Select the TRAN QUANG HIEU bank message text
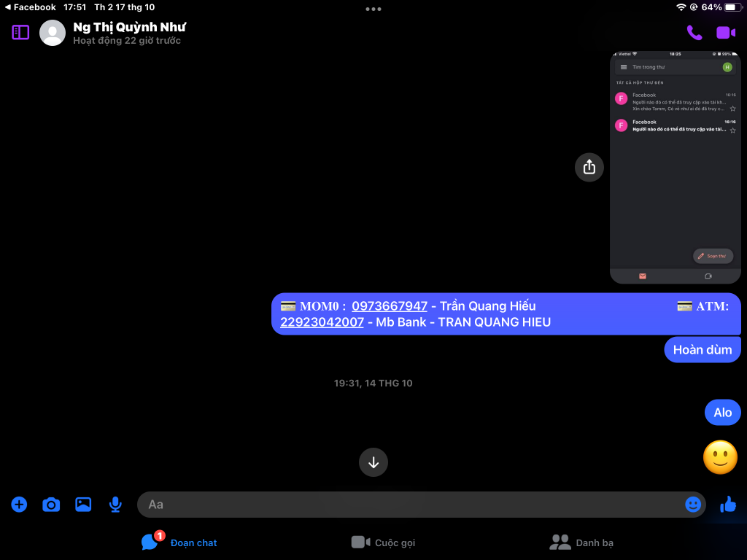This screenshot has height=560, width=747. click(506, 314)
